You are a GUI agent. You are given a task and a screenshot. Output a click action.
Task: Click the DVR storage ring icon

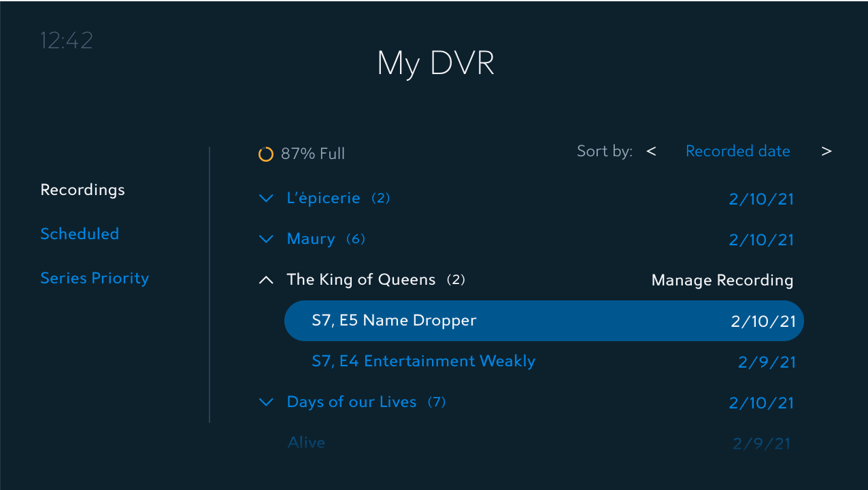click(265, 154)
